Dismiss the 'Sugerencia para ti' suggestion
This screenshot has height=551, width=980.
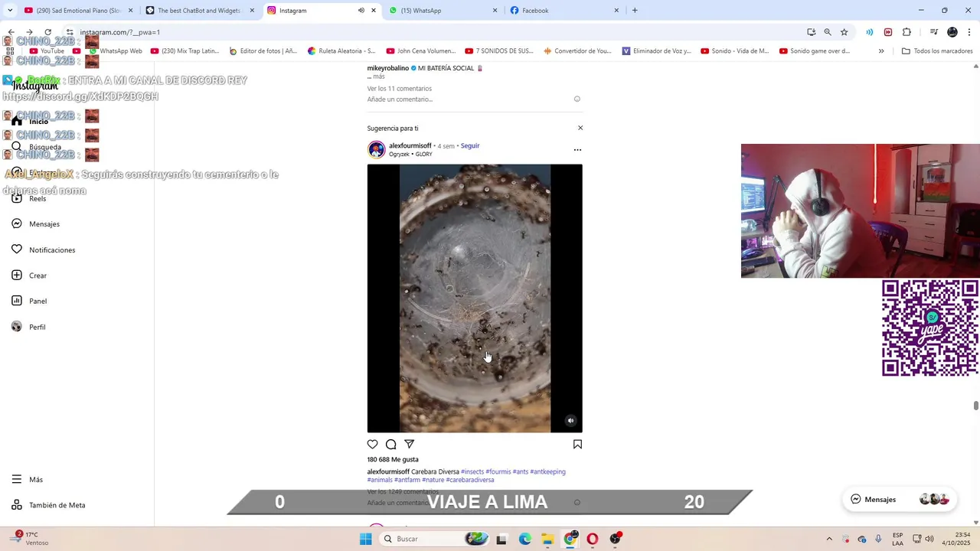point(580,128)
